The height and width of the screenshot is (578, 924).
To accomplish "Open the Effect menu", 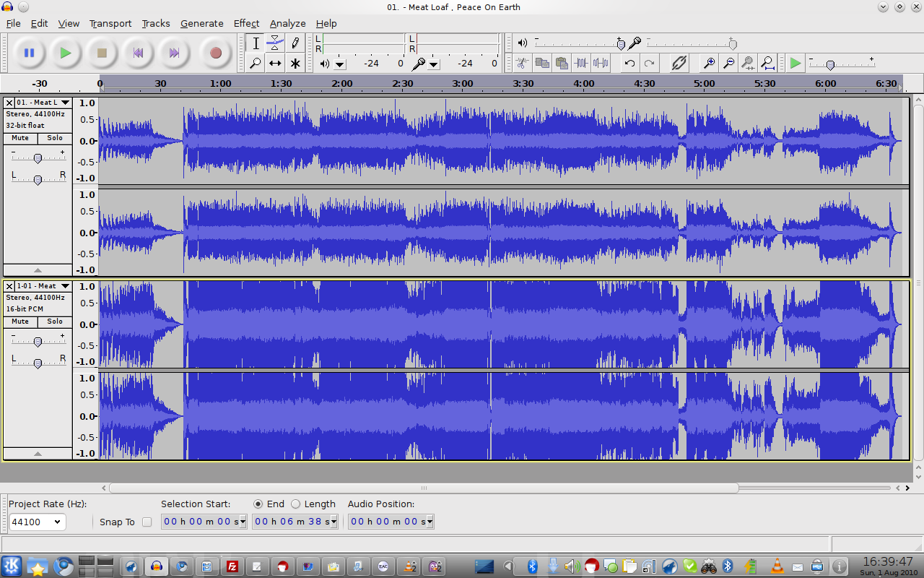I will 246,23.
